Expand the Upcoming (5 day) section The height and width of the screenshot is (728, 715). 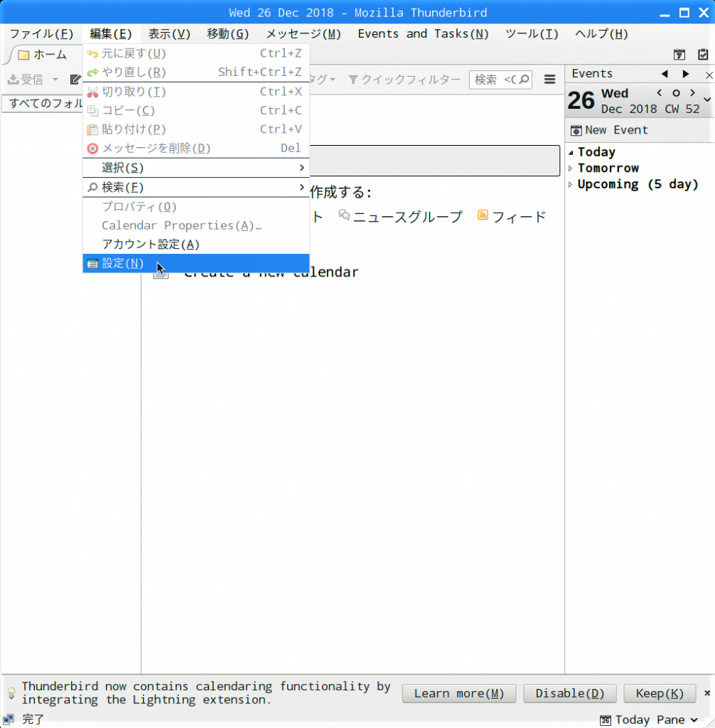[571, 184]
